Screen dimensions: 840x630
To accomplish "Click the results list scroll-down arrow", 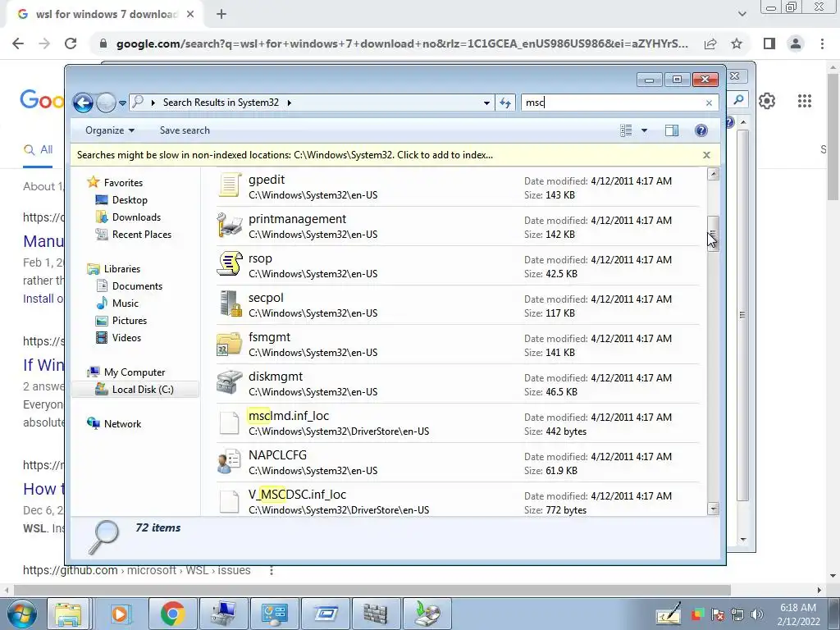I will click(x=713, y=509).
